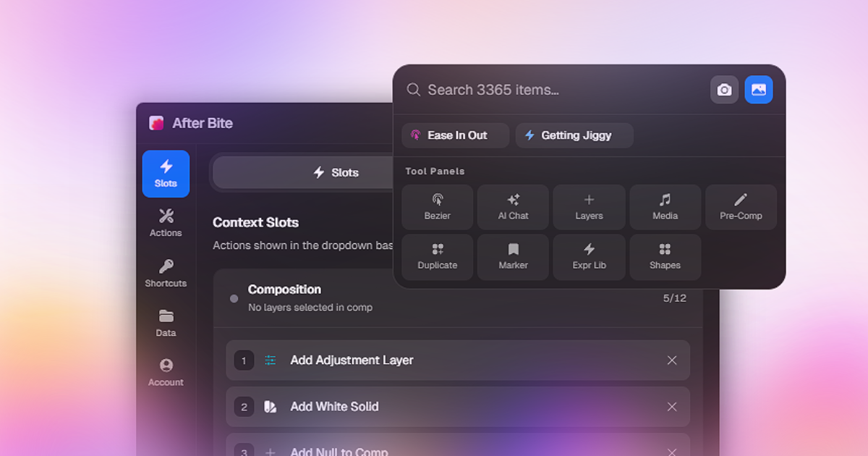Click the camera capture icon
Image resolution: width=868 pixels, height=456 pixels.
pos(724,90)
